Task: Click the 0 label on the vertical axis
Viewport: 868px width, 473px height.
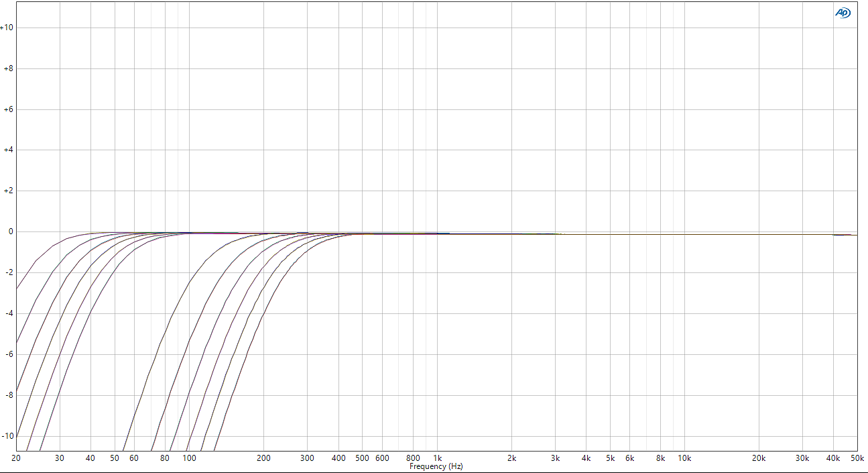Action: point(11,232)
